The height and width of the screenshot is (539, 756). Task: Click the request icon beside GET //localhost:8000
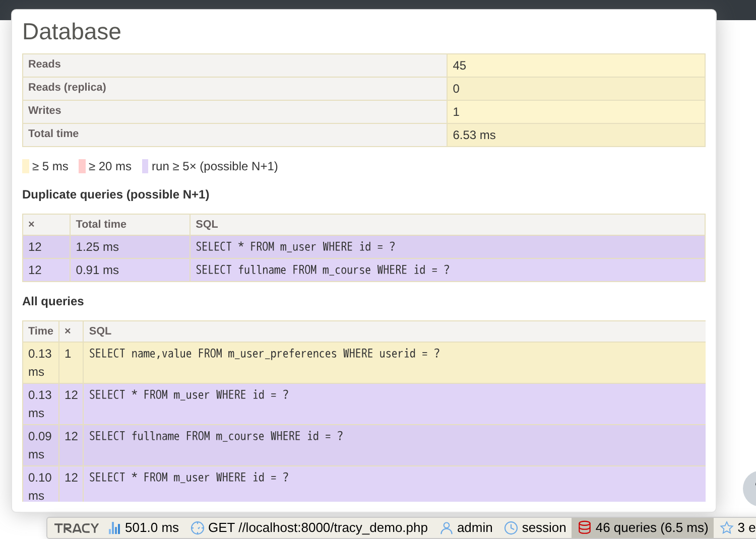pyautogui.click(x=198, y=528)
